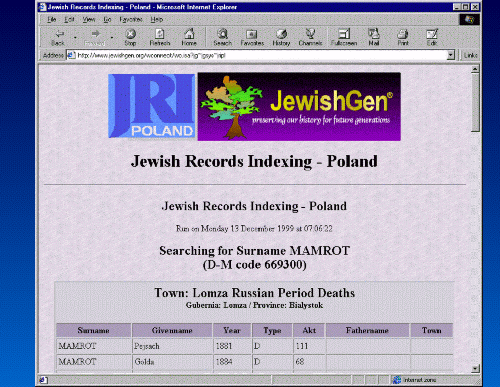Switch to Fullscreen view icon
Image resolution: width=500 pixels, height=387 pixels.
tap(344, 34)
